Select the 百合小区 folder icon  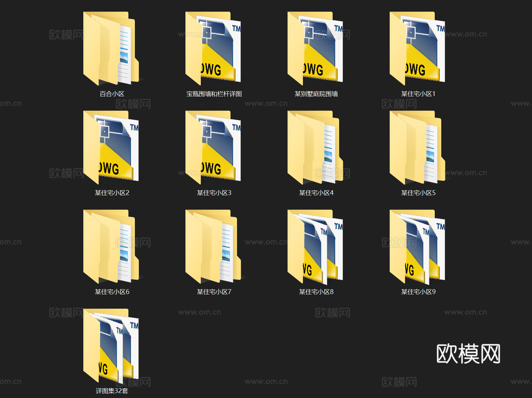[111, 48]
